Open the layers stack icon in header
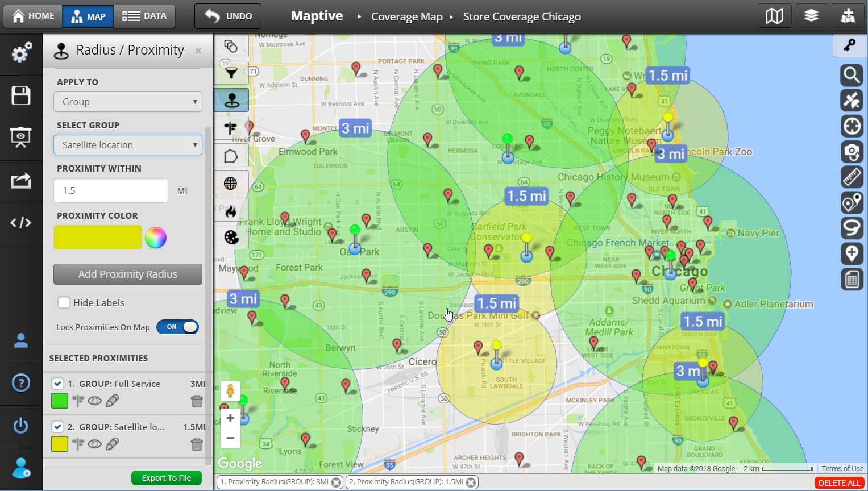The image size is (868, 491). click(x=811, y=16)
